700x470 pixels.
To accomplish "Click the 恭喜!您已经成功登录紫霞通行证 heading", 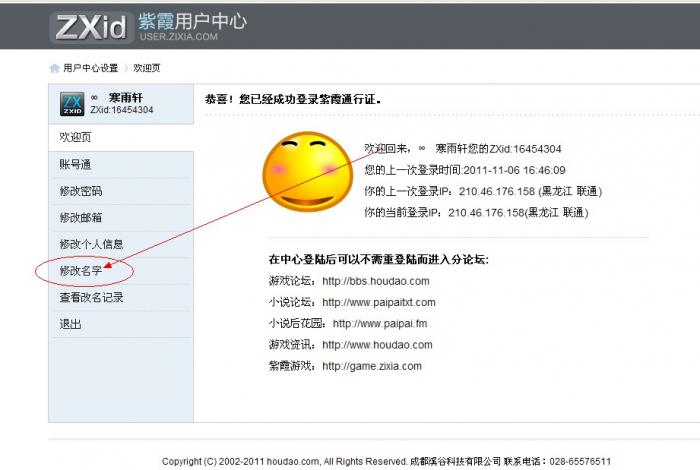I will [293, 99].
